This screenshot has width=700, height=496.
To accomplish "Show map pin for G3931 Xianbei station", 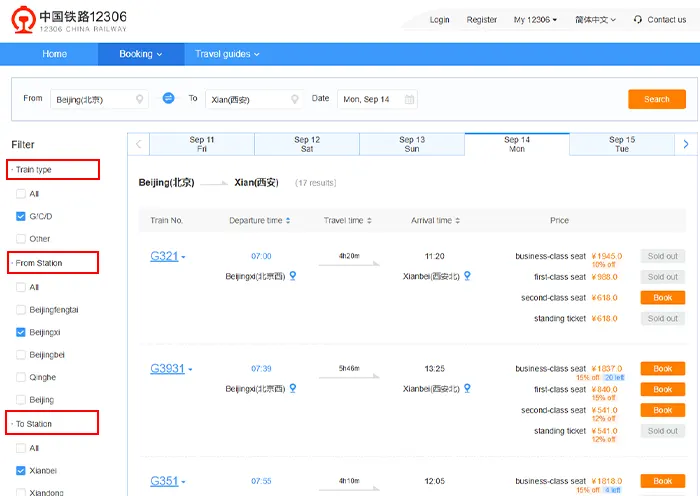I will coord(467,388).
